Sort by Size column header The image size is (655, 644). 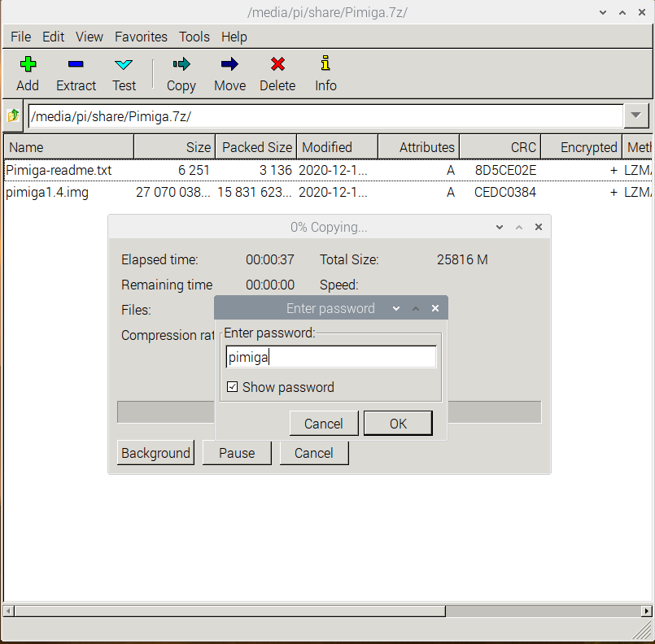point(175,147)
